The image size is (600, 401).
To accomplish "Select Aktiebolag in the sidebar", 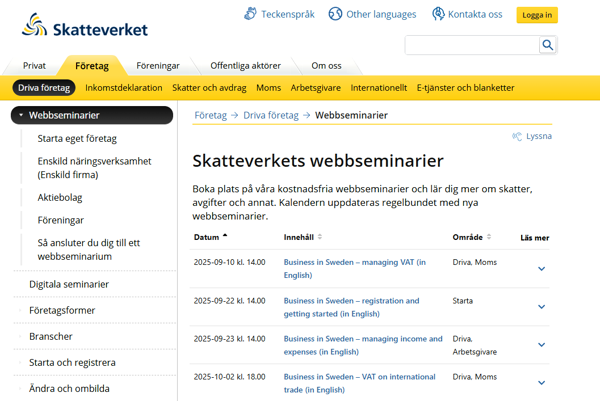I will 59,197.
